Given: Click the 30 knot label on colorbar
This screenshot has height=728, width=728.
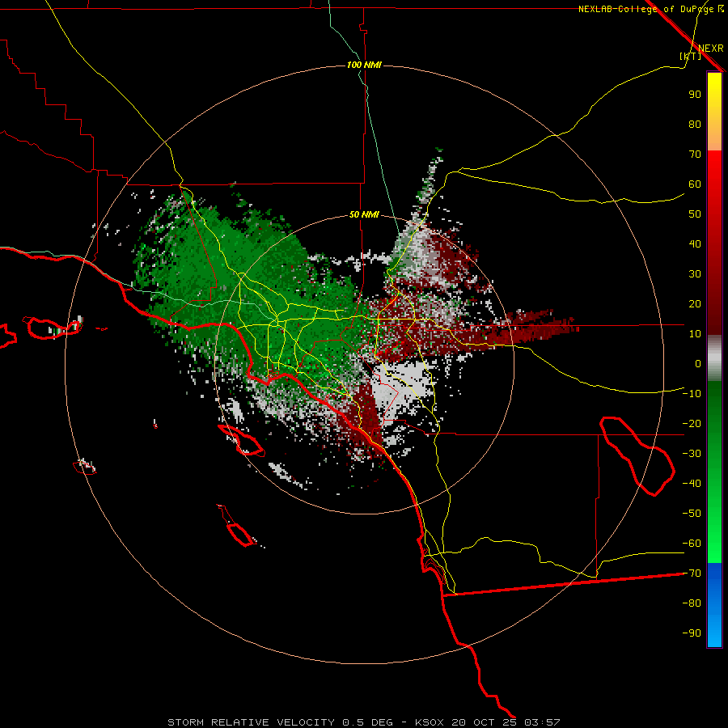Looking at the screenshot, I should [695, 274].
